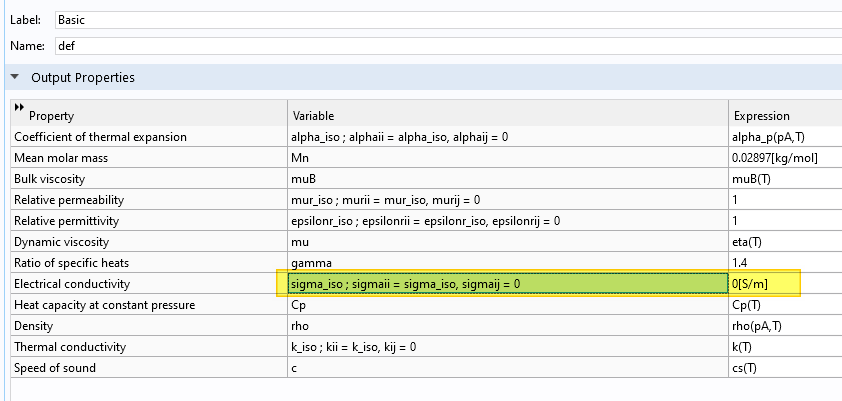Image resolution: width=842 pixels, height=401 pixels.
Task: Click the double-arrow icon in Property header
Action: [19, 107]
